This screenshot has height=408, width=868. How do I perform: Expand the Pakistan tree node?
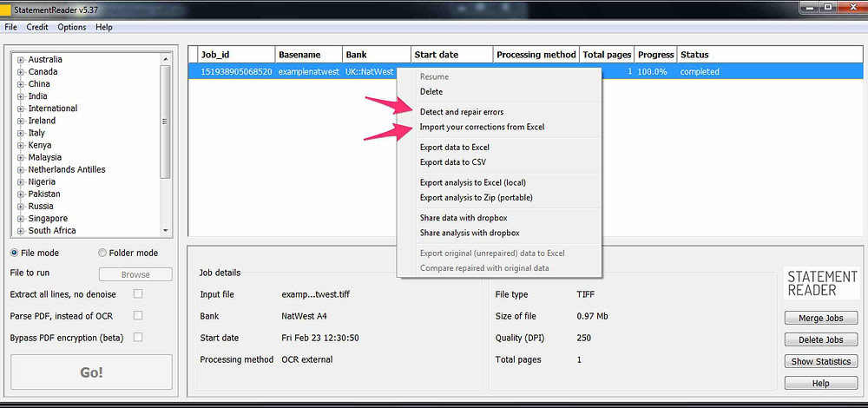[21, 194]
